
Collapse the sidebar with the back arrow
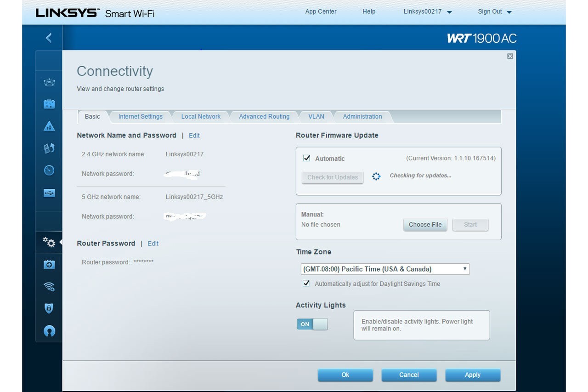coord(49,38)
